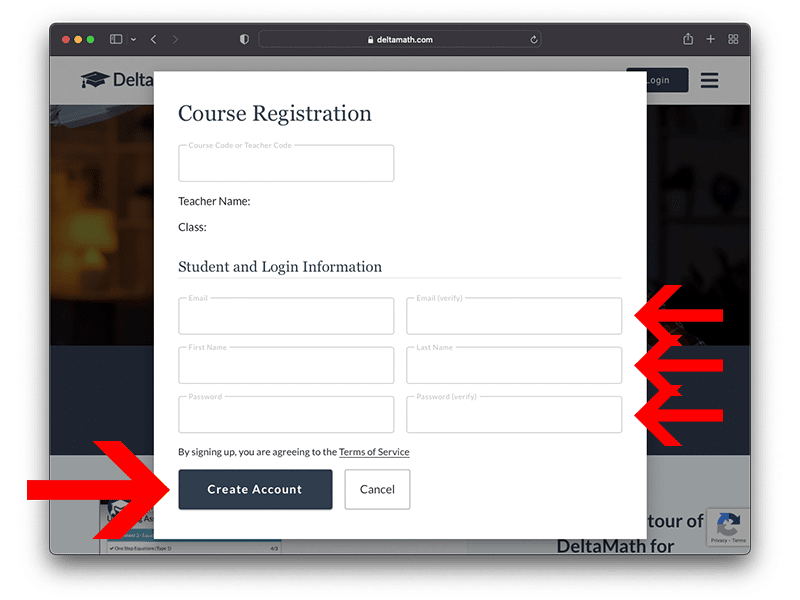Screen dimensions: 800x600
Task: Click the First Name field
Action: tap(286, 365)
